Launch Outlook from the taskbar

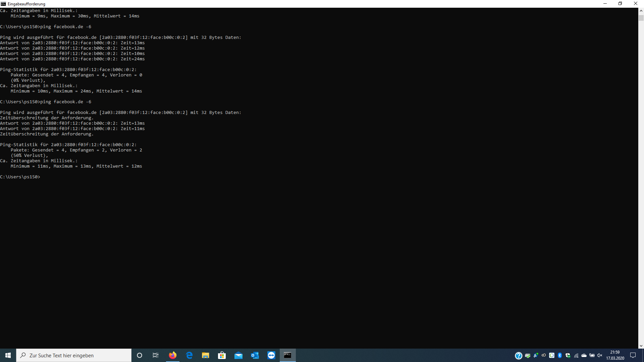click(255, 355)
